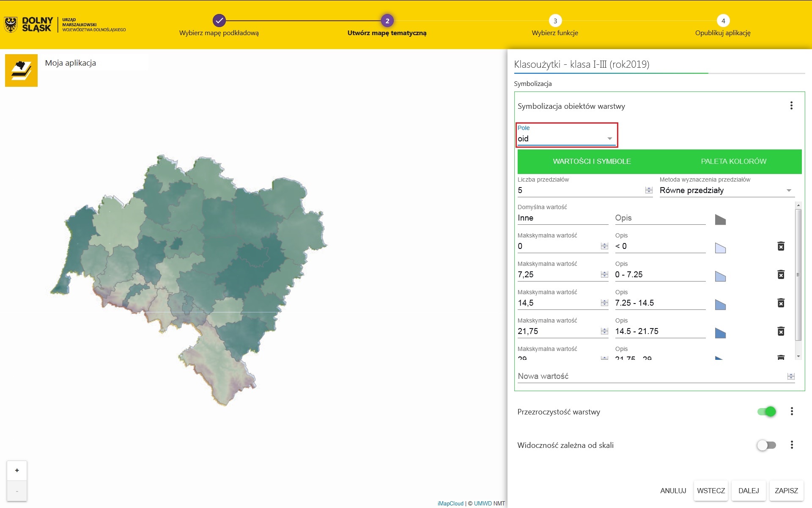Expand Metoda wyznaczenia przedziałów dropdown

(x=727, y=190)
